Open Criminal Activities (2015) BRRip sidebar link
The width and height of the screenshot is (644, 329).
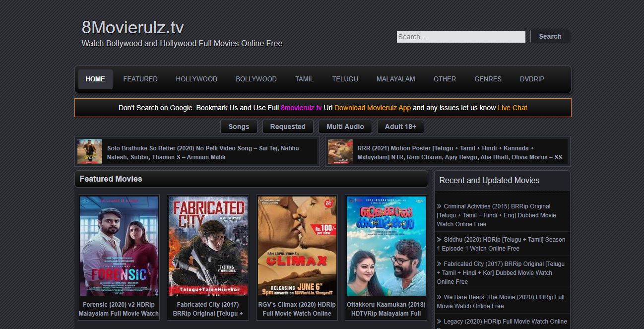coord(497,215)
